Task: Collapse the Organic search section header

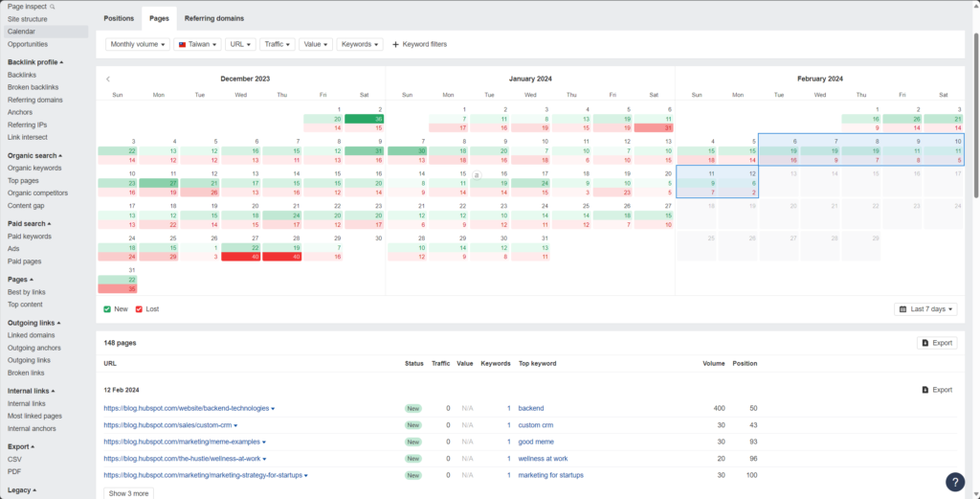Action: [34, 156]
